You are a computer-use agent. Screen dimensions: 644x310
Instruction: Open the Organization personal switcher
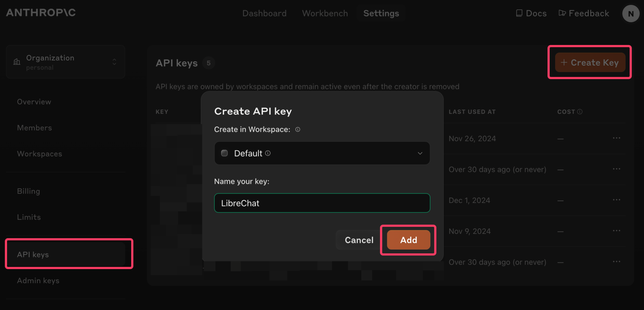click(65, 62)
